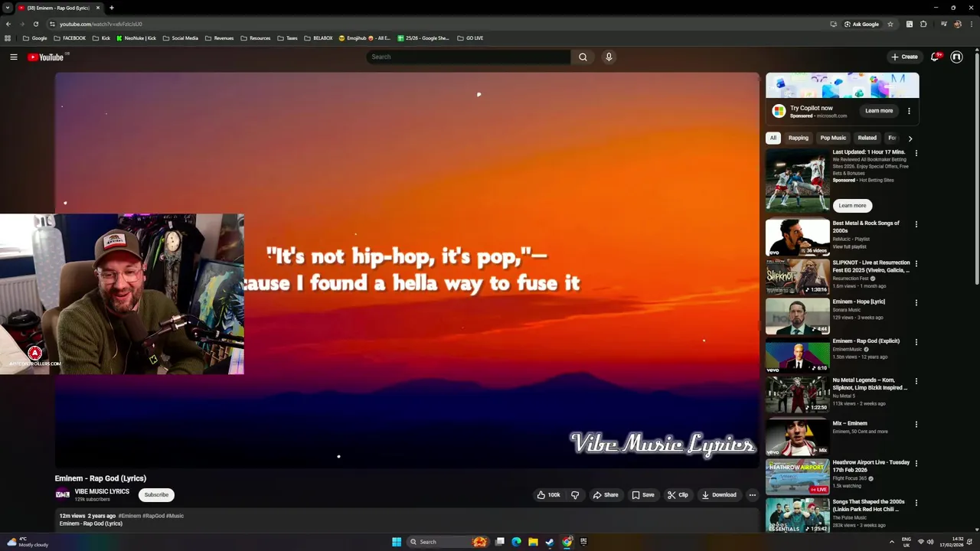Go to the YouTube home logo
The width and height of the screenshot is (980, 551).
pyautogui.click(x=46, y=57)
